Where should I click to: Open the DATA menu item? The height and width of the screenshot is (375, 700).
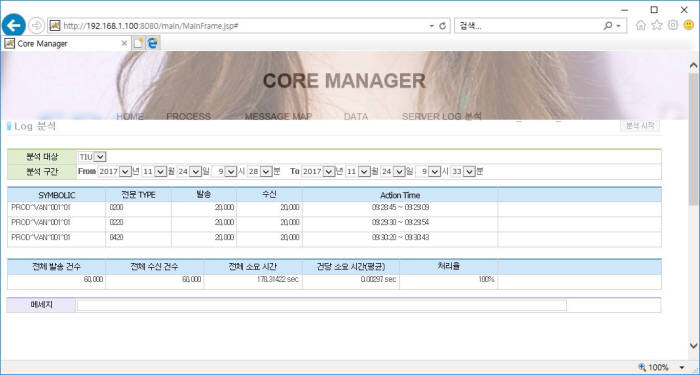coord(356,117)
